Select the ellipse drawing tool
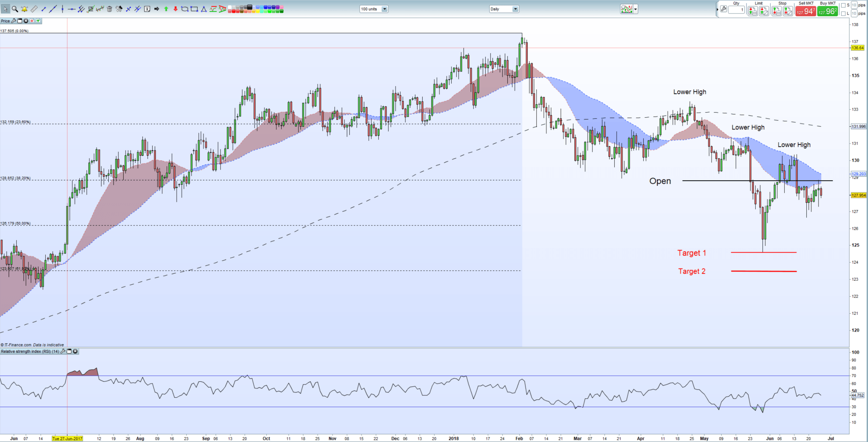Image resolution: width=868 pixels, height=442 pixels. pyautogui.click(x=185, y=9)
